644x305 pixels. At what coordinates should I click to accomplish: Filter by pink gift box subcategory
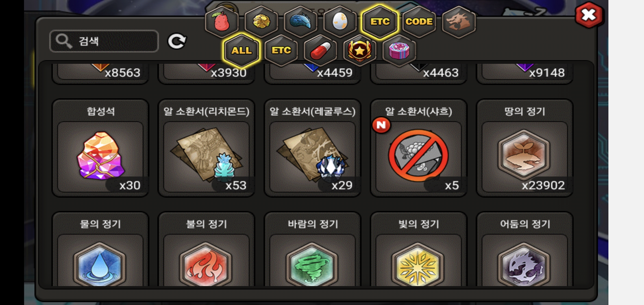point(399,51)
